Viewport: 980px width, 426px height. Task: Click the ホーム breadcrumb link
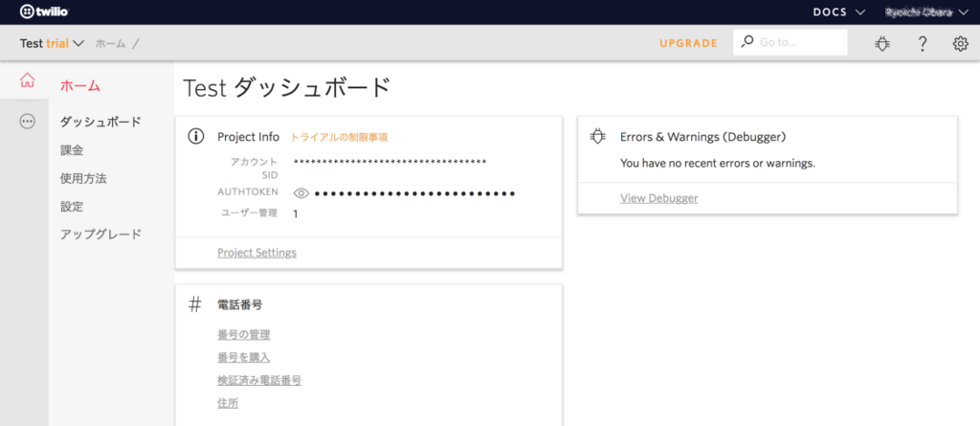(x=111, y=43)
